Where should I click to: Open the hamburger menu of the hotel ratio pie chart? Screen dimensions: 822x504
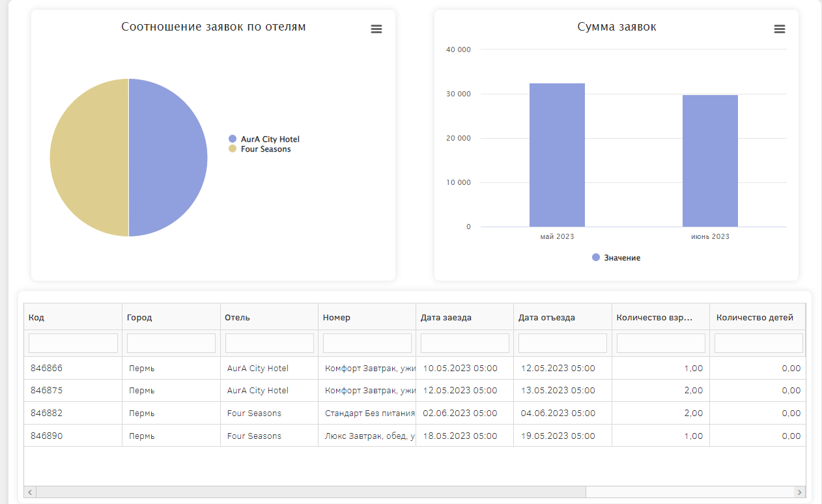point(376,29)
